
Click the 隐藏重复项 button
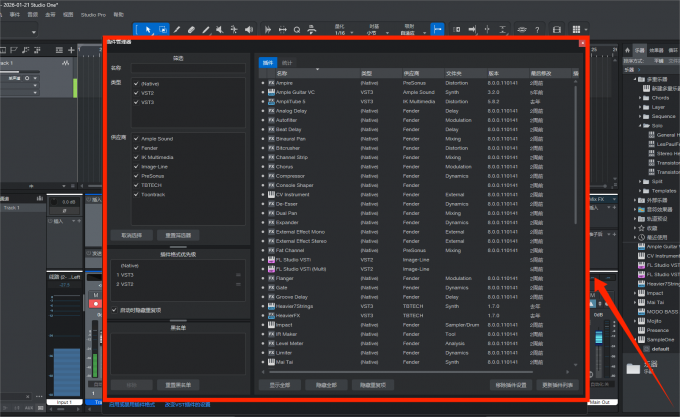[x=373, y=385]
